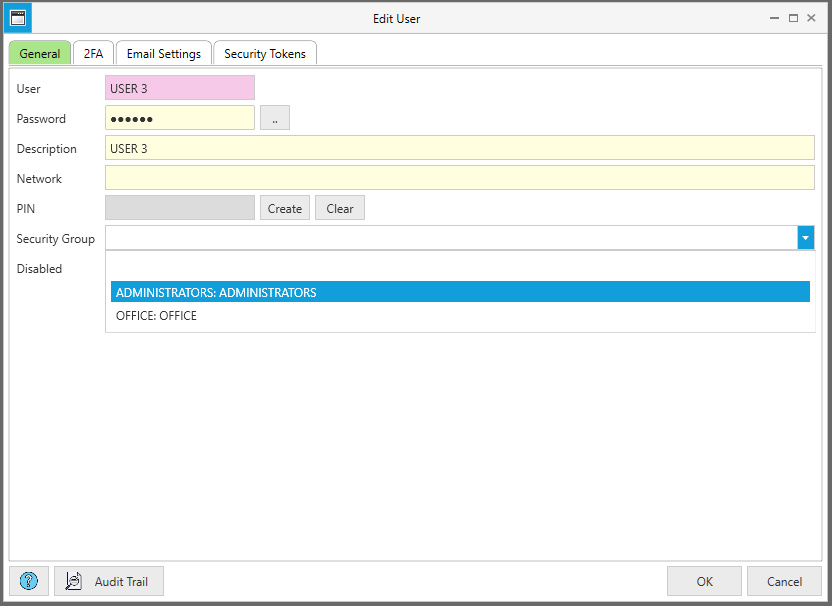Select ADMINISTRATORS: ADMINISTRATORS option
This screenshot has width=832, height=606.
pos(460,292)
